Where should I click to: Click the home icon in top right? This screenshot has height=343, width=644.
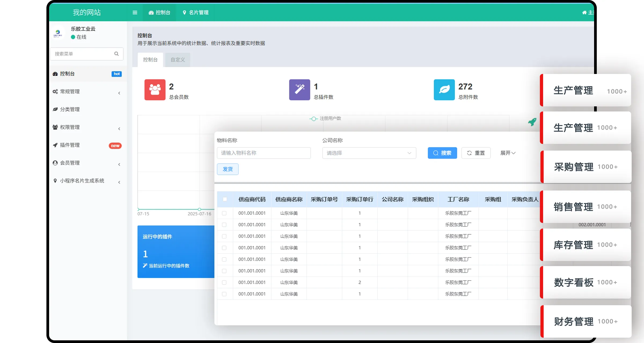pos(584,13)
